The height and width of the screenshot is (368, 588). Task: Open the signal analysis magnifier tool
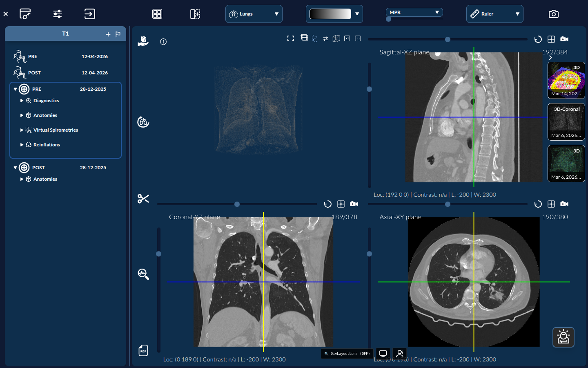(x=143, y=274)
